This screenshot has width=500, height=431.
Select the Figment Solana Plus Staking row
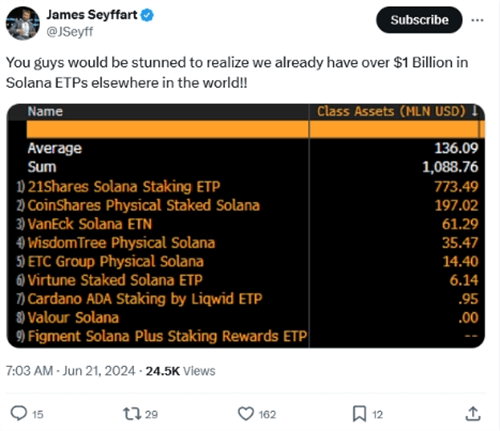pos(247,336)
